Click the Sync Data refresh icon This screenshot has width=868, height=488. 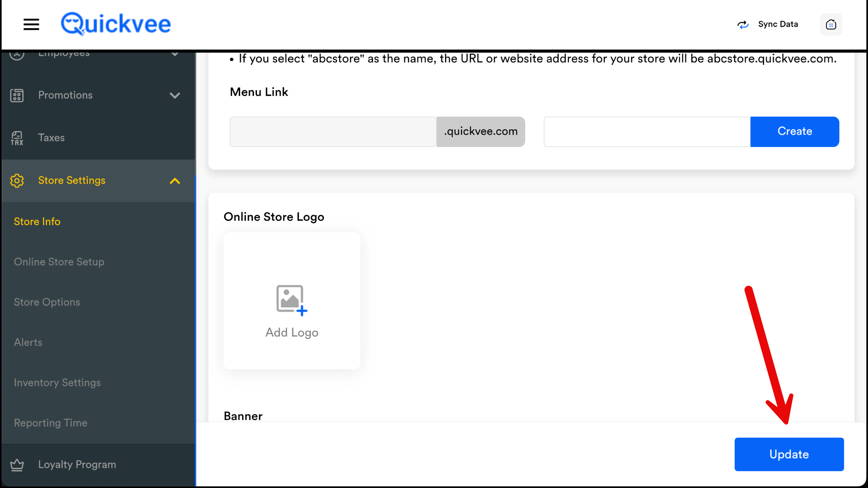pyautogui.click(x=743, y=25)
